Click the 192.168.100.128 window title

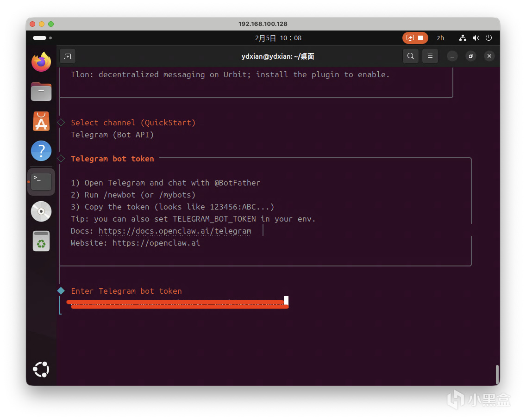[x=263, y=24]
